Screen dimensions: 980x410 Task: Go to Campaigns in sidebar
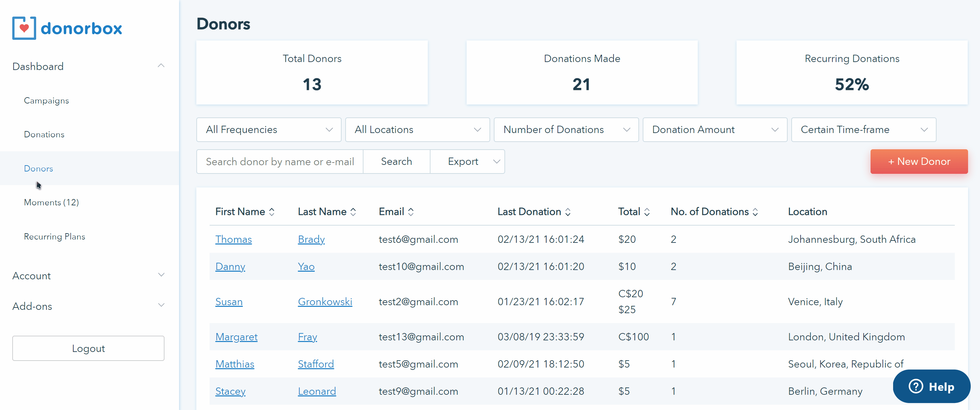pyautogui.click(x=46, y=101)
